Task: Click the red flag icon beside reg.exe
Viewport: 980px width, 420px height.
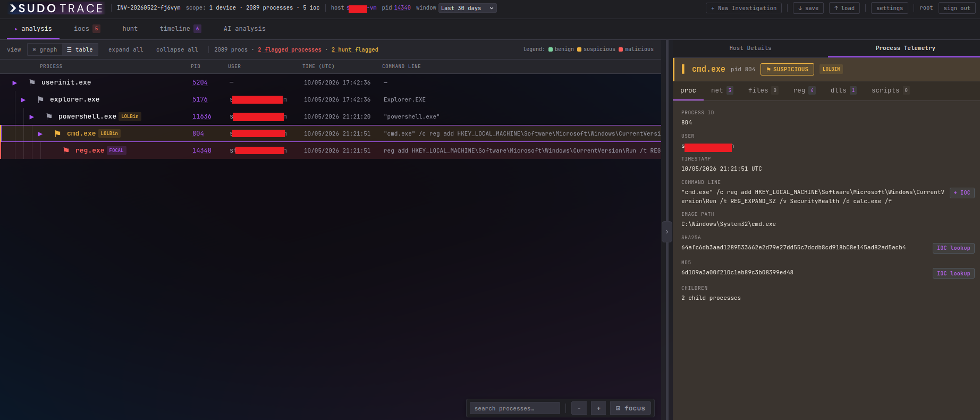Action: 66,150
